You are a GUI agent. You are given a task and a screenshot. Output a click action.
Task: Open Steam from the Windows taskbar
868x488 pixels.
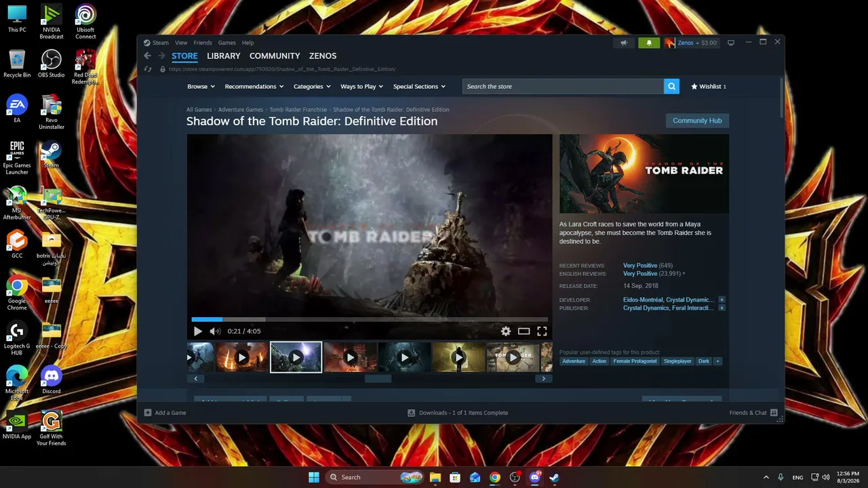554,477
